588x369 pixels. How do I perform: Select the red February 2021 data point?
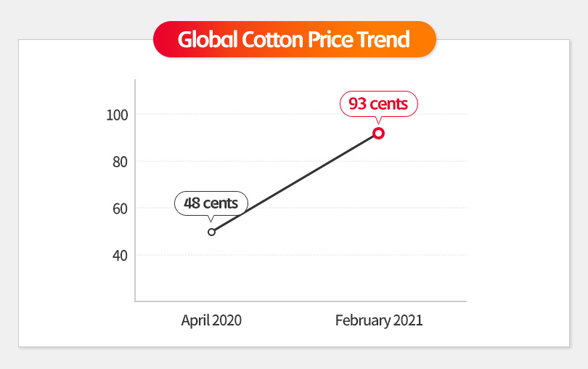[378, 133]
